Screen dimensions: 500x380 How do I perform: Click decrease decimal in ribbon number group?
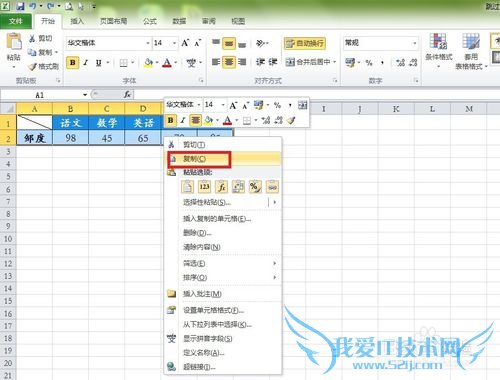(413, 62)
